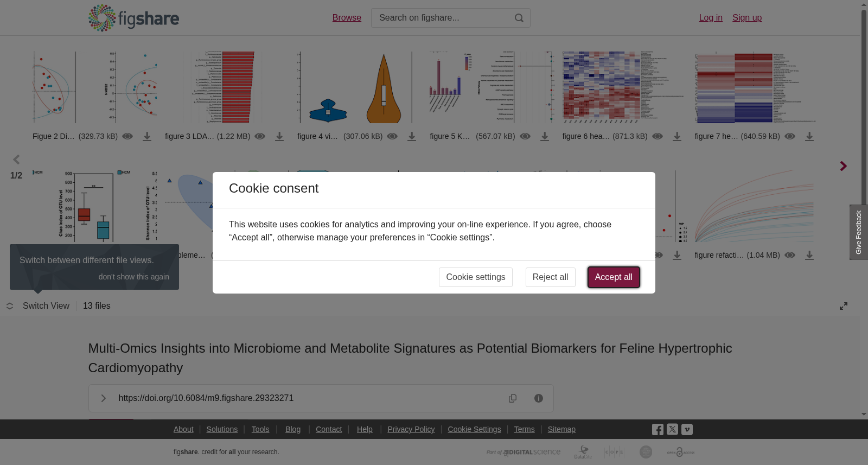Open the Browse menu link
Image resolution: width=868 pixels, height=465 pixels.
[x=347, y=18]
